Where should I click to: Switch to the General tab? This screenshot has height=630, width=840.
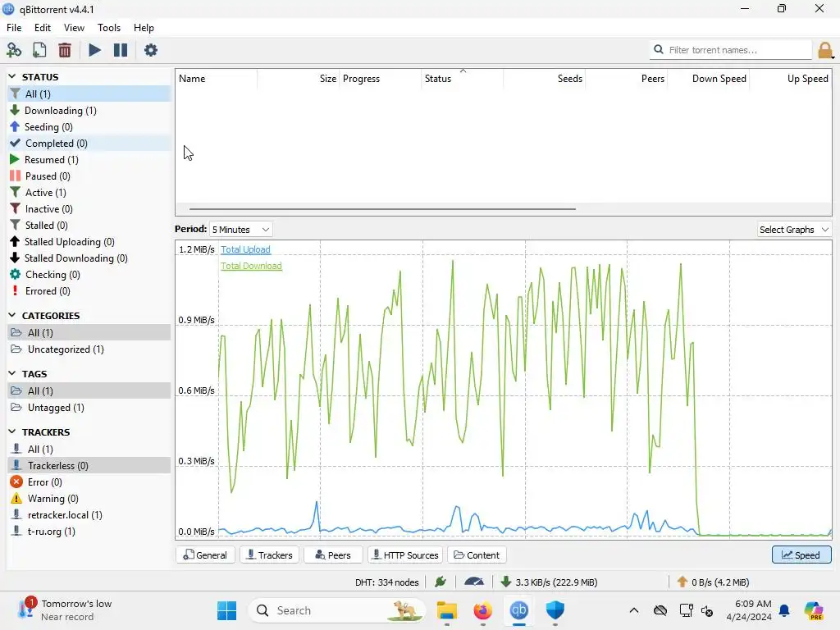(x=205, y=555)
